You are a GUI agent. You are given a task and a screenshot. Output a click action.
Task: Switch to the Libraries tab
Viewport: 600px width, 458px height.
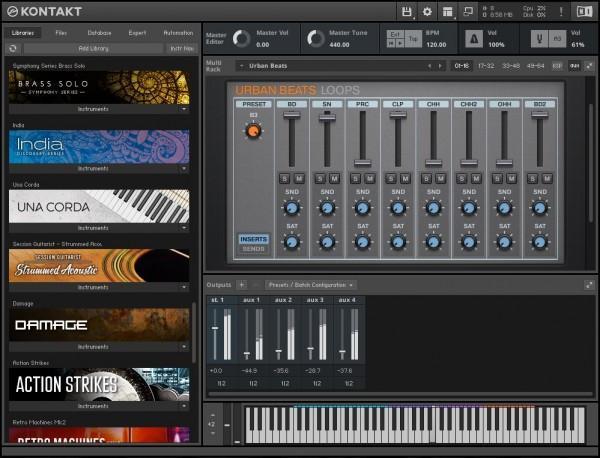coord(23,33)
